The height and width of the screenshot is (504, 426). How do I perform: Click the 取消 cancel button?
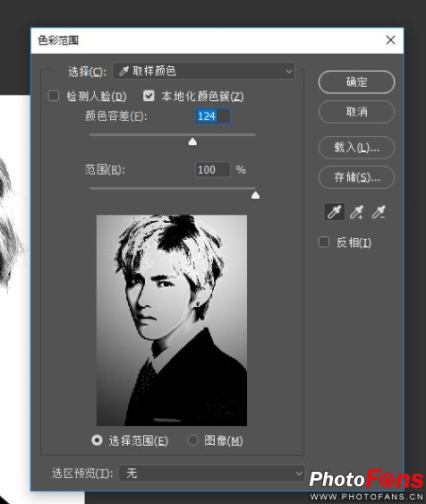pyautogui.click(x=356, y=112)
